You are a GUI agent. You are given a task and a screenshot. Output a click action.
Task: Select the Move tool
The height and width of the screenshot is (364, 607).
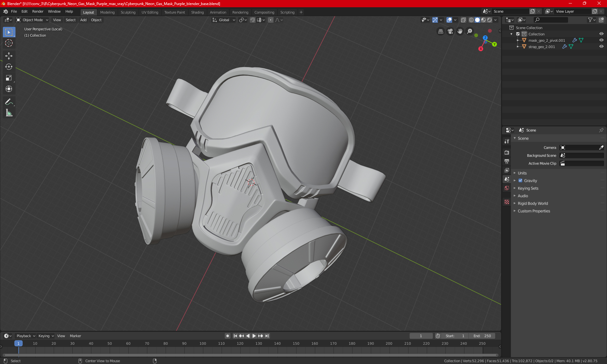point(9,56)
